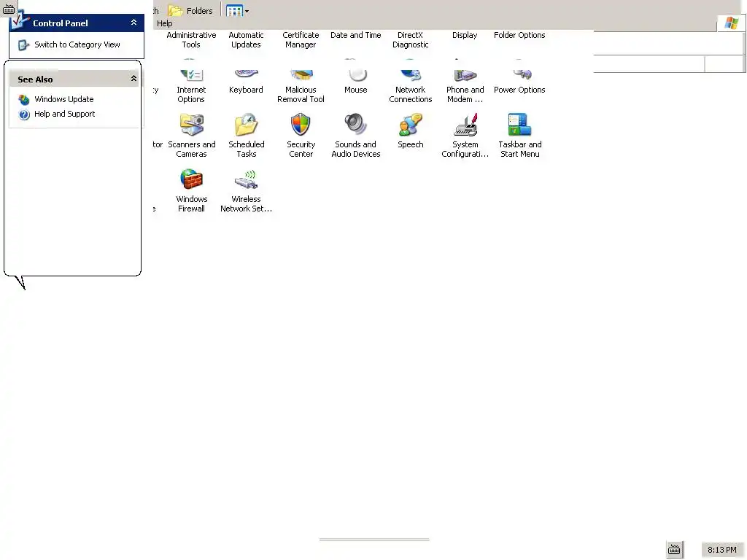Select Certificate Manager item
Image resolution: width=747 pixels, height=560 pixels.
click(301, 39)
